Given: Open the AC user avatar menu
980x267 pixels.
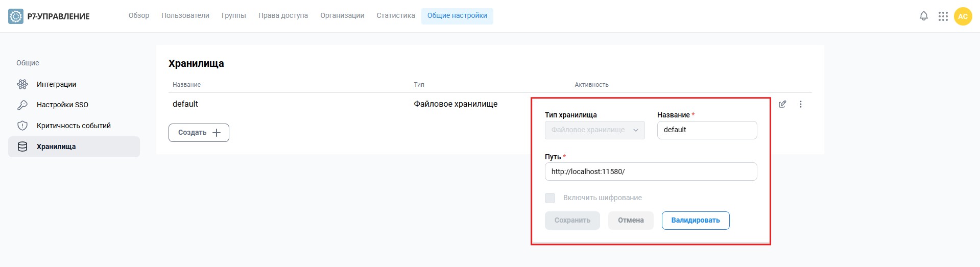Looking at the screenshot, I should 963,16.
